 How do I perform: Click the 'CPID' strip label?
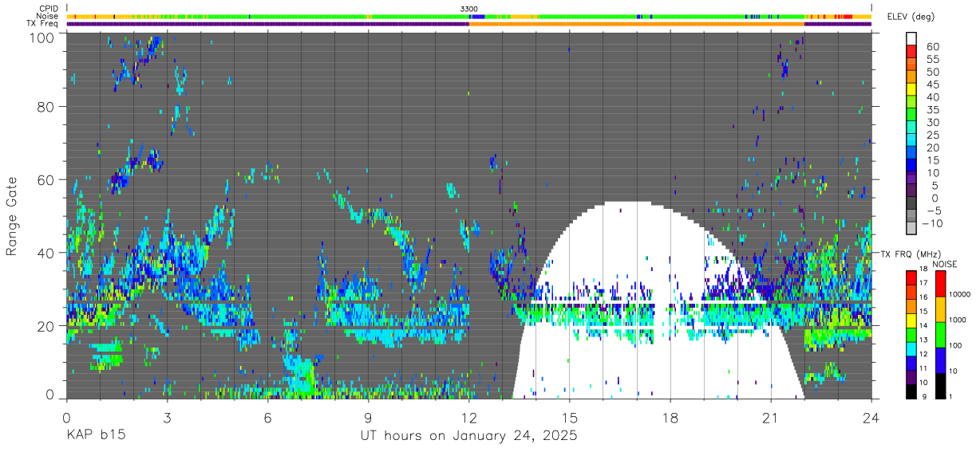tap(49, 9)
